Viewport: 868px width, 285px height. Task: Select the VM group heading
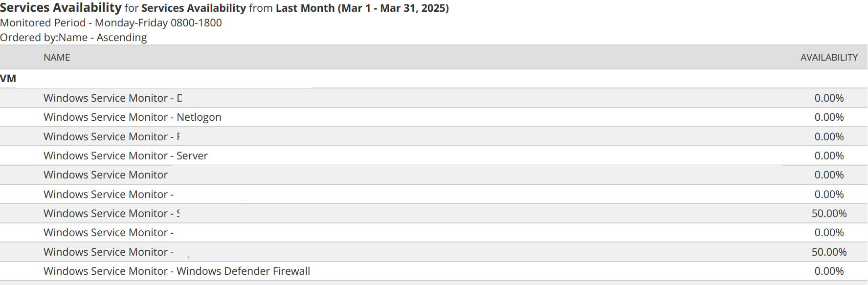tap(8, 79)
